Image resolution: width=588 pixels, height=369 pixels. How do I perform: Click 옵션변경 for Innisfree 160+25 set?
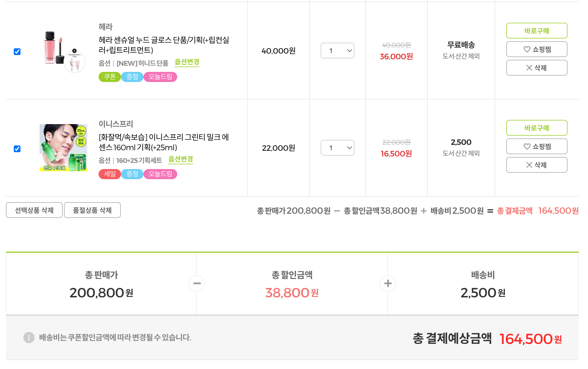[181, 159]
